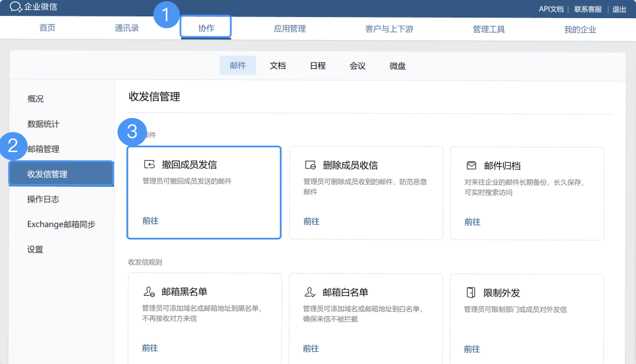
Task: Click 前往 under 邮箱白名单
Action: [x=311, y=348]
